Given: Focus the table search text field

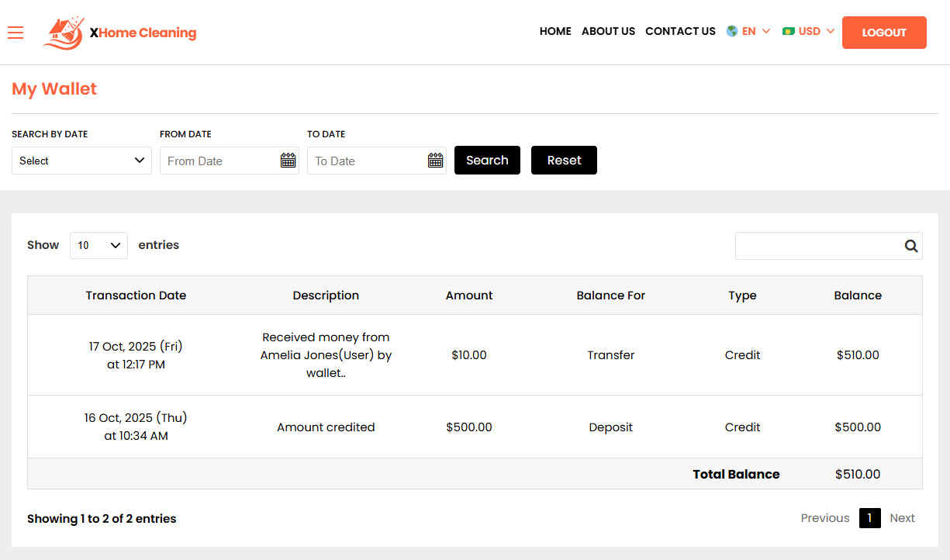Looking at the screenshot, I should pos(817,246).
